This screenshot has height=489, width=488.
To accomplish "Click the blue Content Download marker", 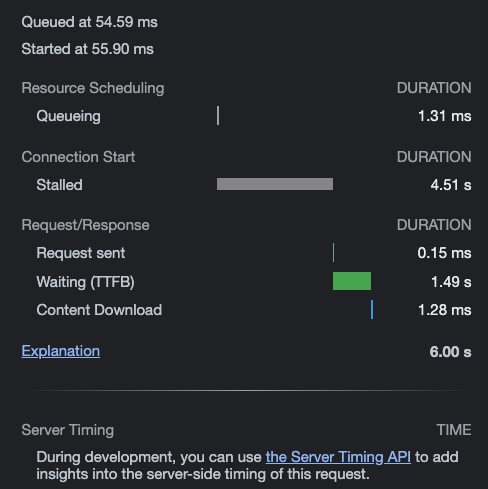I will pos(372,310).
